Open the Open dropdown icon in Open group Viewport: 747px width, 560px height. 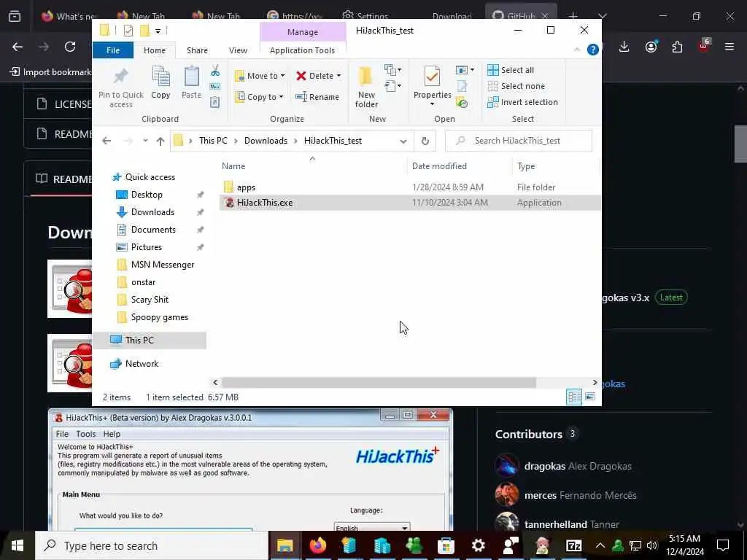pos(465,71)
